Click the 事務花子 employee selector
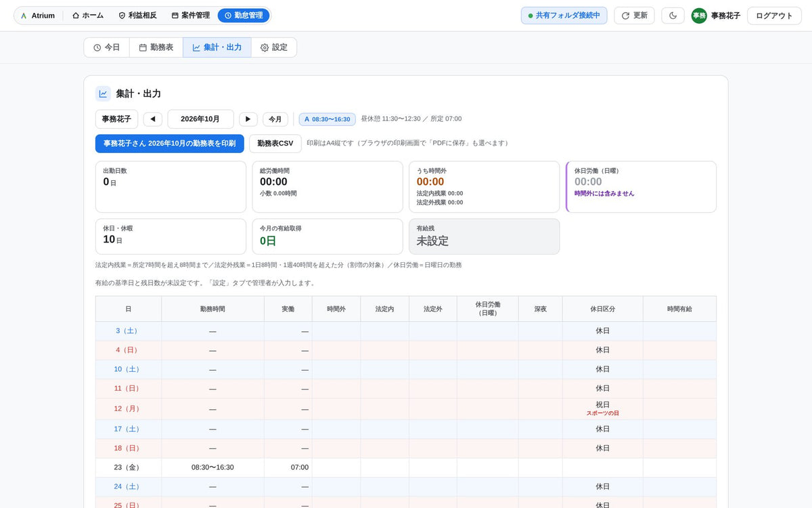This screenshot has width=812, height=508. [117, 119]
